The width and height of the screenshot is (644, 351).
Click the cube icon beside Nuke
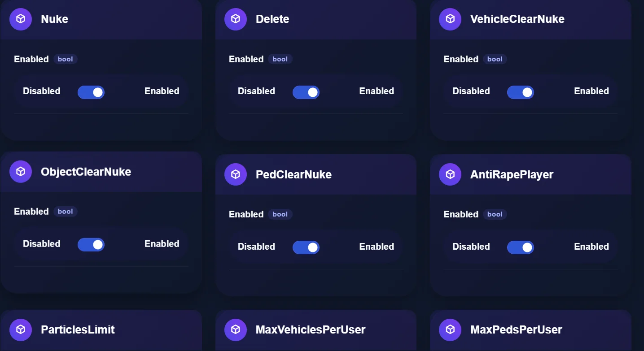point(21,19)
